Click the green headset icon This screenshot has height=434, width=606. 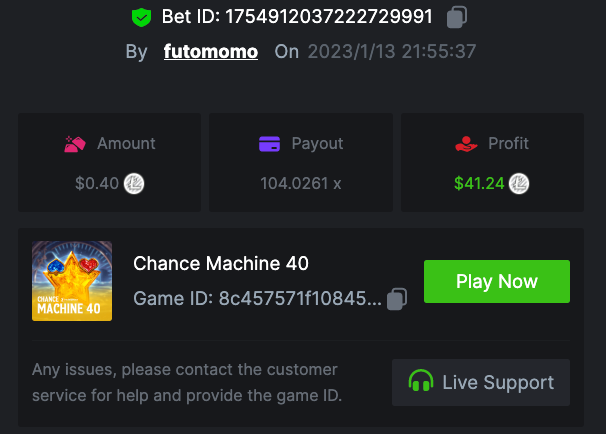click(x=421, y=382)
